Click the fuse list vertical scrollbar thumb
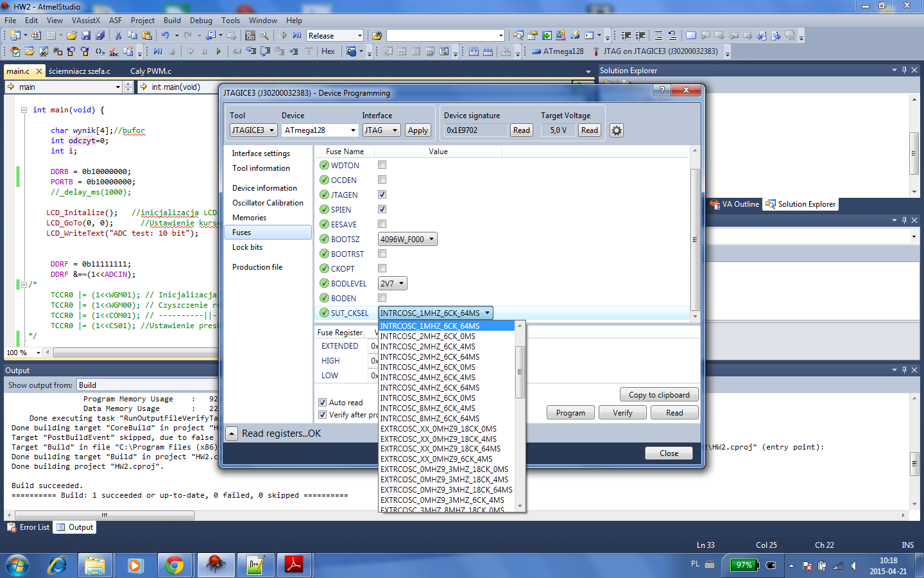924x578 pixels. 695,240
